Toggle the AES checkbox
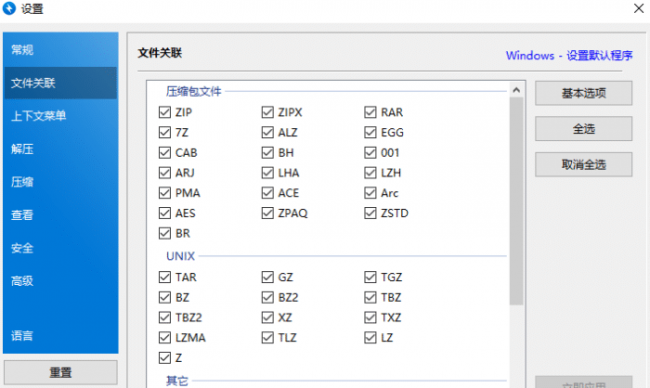This screenshot has width=650, height=388. [x=165, y=213]
